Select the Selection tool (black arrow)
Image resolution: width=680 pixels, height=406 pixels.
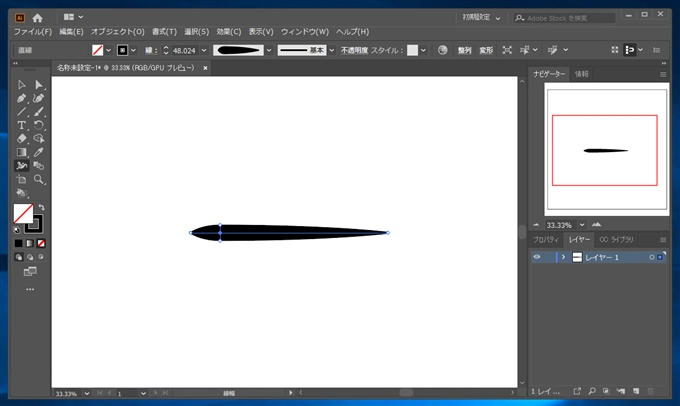[21, 85]
